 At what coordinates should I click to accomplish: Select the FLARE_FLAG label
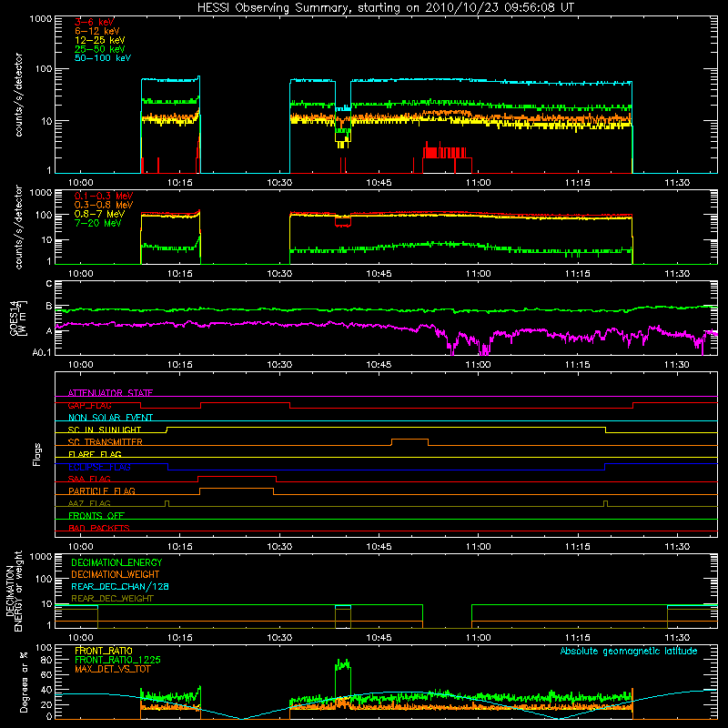pyautogui.click(x=95, y=454)
